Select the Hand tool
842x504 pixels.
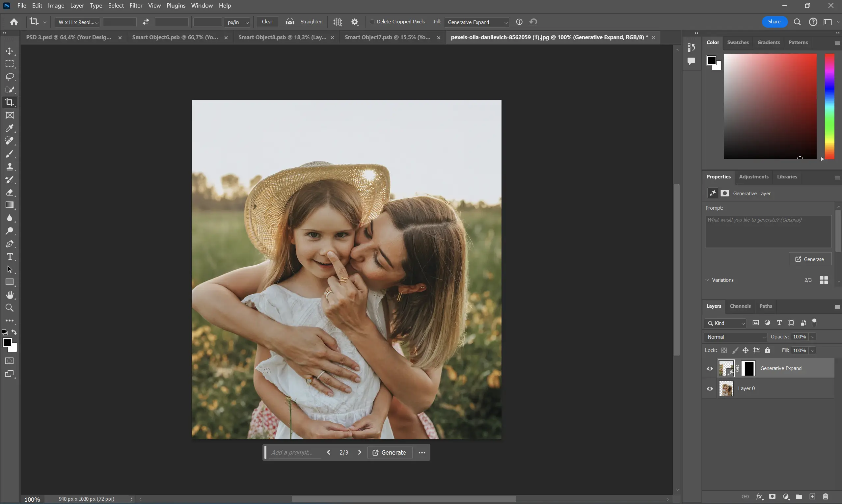tap(10, 295)
